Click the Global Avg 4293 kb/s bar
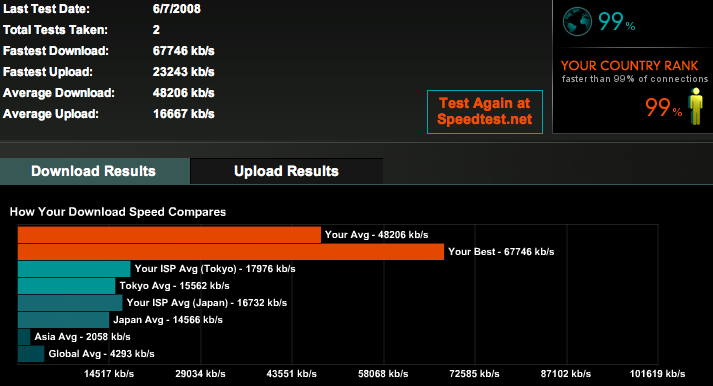713x386 pixels. point(31,354)
